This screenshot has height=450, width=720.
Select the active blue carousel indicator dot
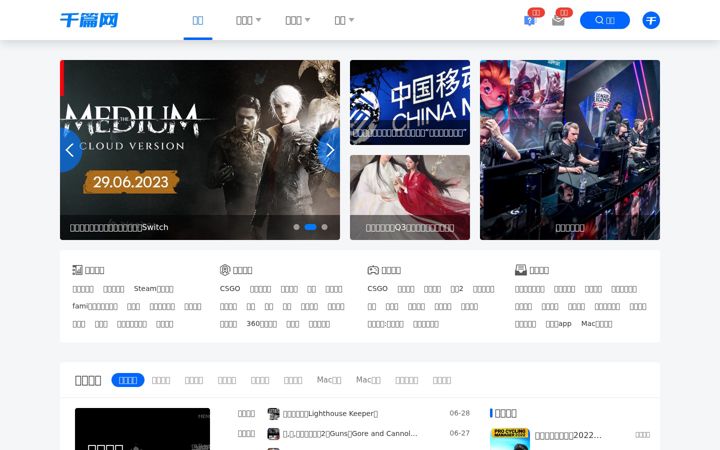point(310,227)
